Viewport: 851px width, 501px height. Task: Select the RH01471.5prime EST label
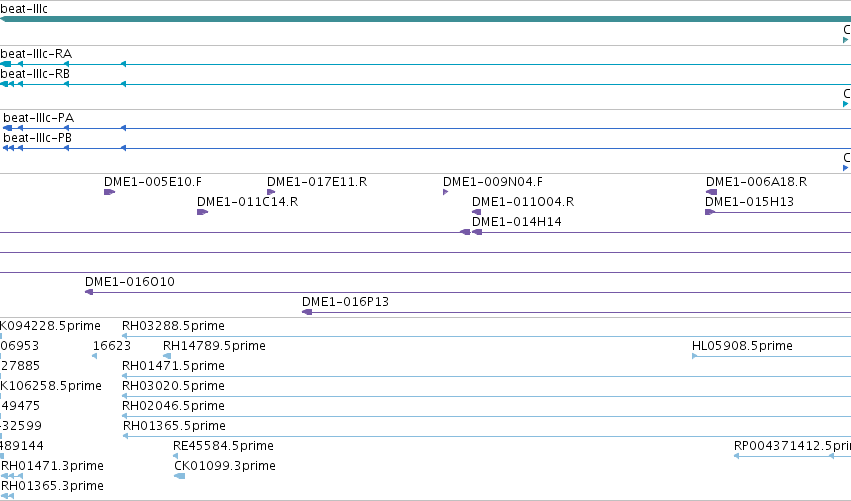tap(173, 366)
